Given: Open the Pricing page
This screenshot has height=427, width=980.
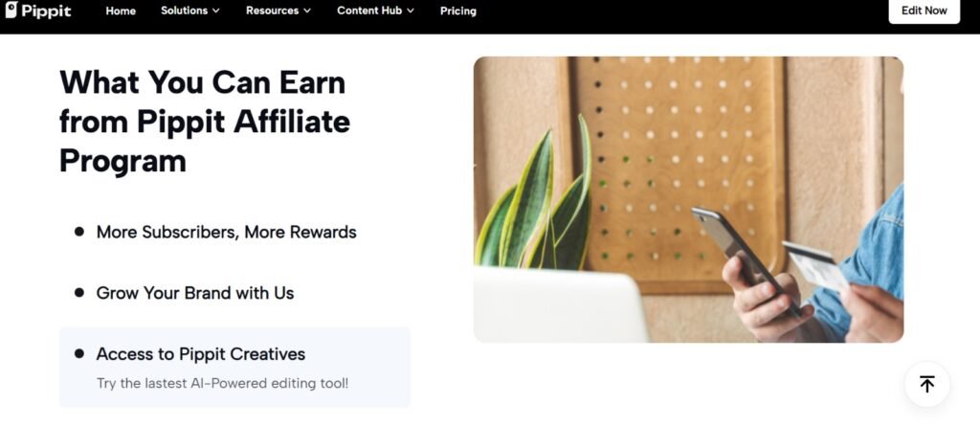Looking at the screenshot, I should tap(457, 11).
